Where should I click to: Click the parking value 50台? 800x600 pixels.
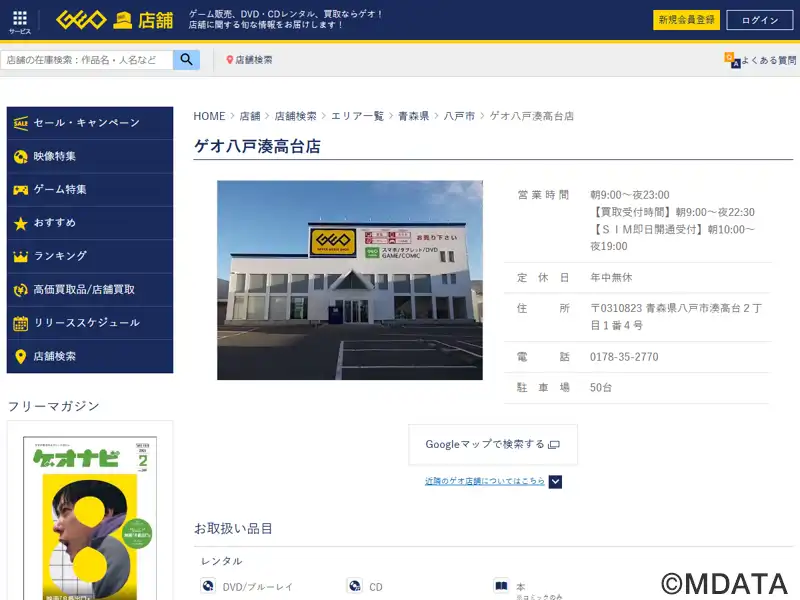pos(601,388)
